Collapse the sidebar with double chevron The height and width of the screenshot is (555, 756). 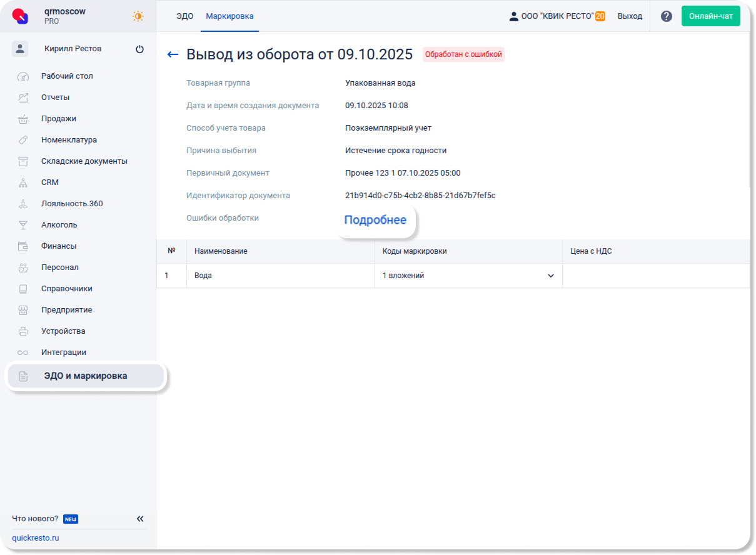coord(140,519)
